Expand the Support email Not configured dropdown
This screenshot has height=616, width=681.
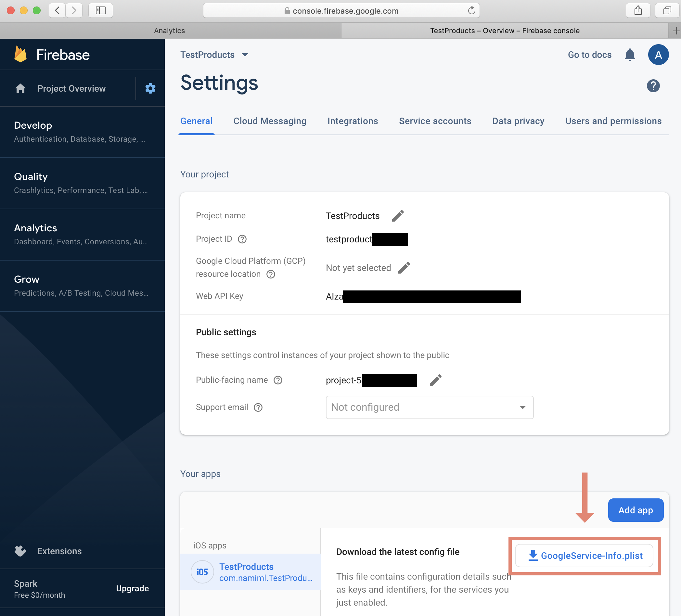(x=429, y=407)
